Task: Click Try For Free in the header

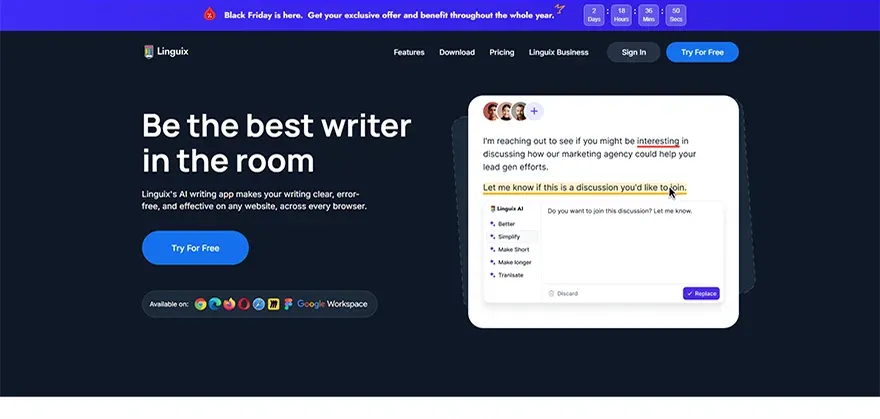Action: [x=702, y=52]
